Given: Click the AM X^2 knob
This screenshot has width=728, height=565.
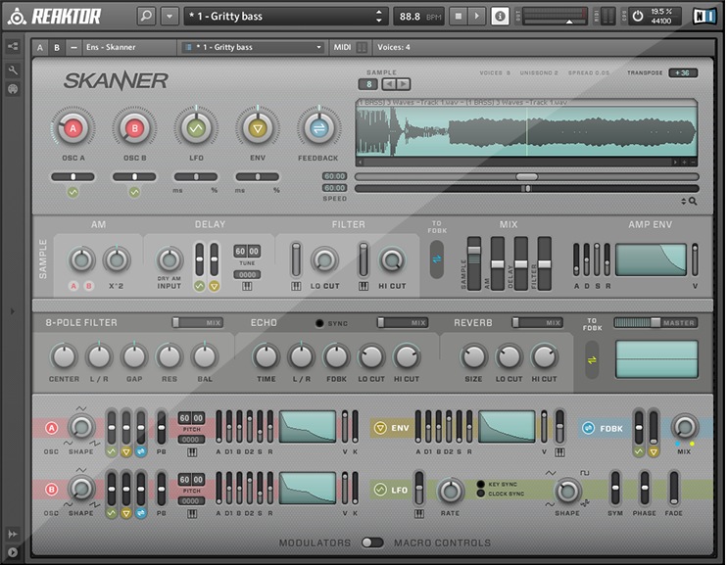Looking at the screenshot, I should (116, 260).
